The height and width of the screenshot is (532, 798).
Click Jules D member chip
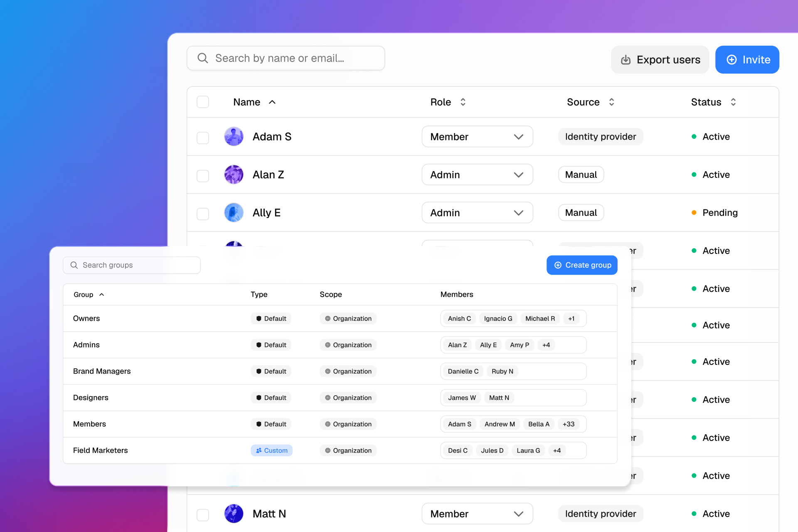(492, 451)
